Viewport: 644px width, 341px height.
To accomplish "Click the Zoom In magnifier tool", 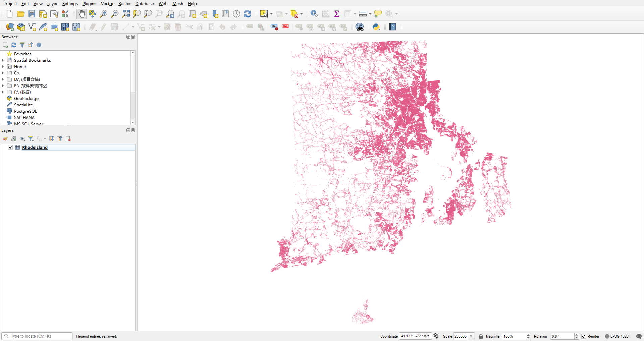I will pos(104,14).
